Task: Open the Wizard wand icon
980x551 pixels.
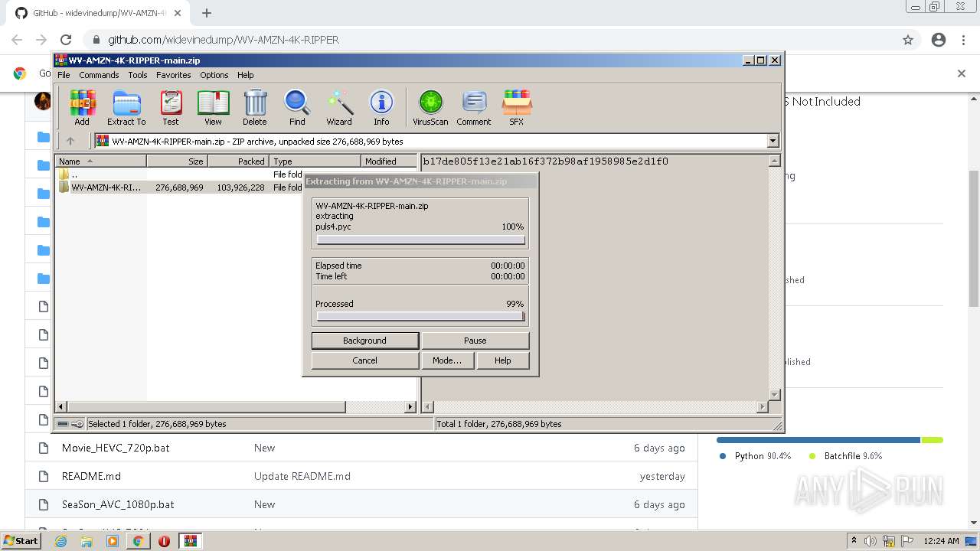Action: click(339, 107)
